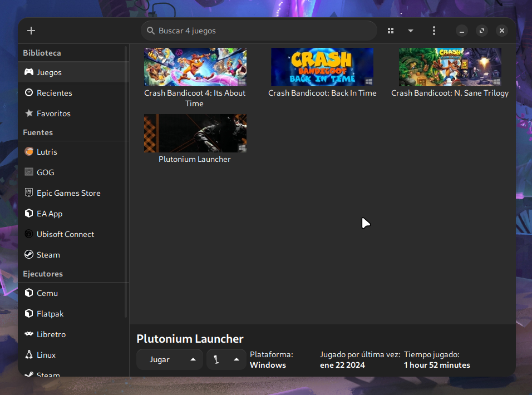
Task: Click the Fuentes section header
Action: 38,132
